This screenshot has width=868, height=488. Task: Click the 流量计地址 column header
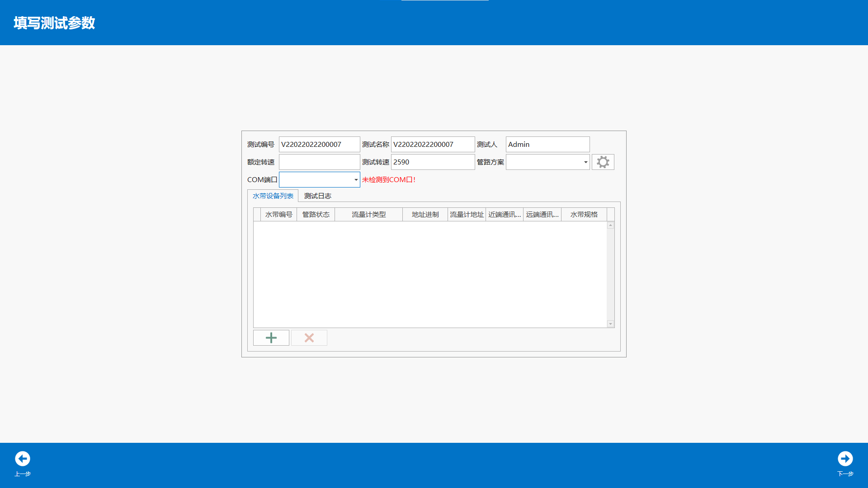tap(467, 215)
